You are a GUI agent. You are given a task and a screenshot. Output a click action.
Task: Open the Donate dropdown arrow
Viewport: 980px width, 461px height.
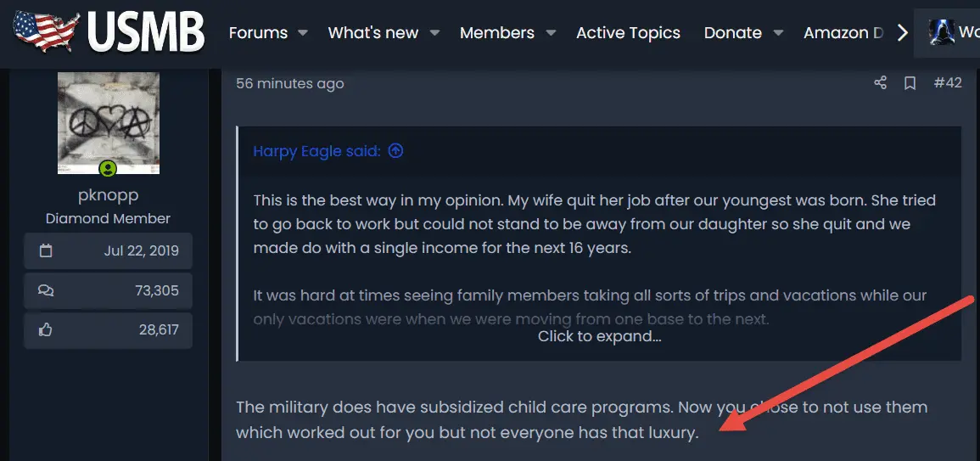778,33
